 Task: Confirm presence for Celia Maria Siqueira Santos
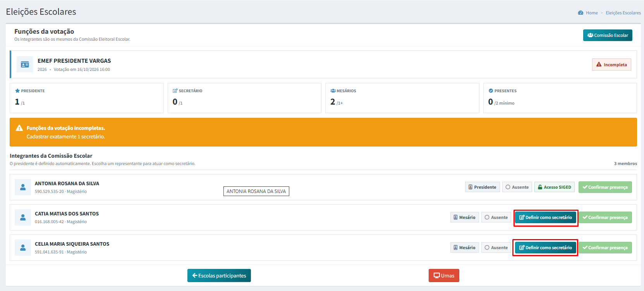pyautogui.click(x=605, y=248)
